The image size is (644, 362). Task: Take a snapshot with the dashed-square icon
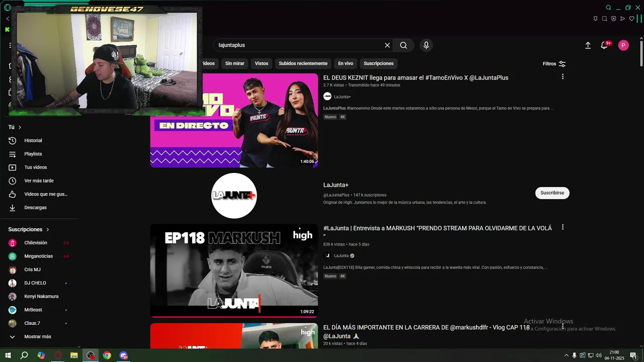pos(604,19)
